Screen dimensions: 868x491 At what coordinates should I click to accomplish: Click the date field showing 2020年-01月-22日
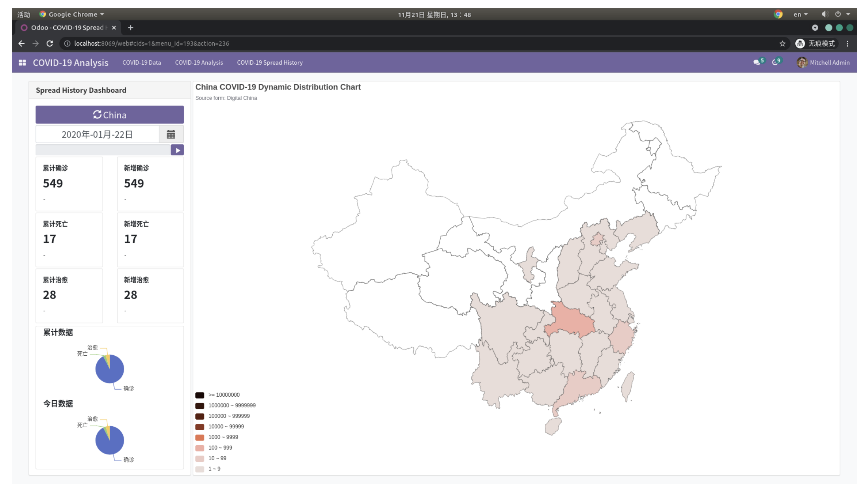click(97, 134)
